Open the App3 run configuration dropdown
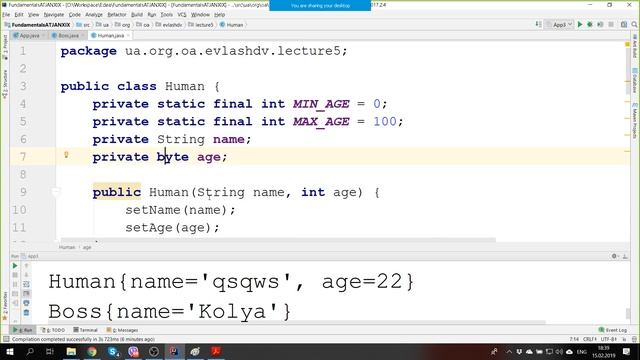This screenshot has height=360, width=640. (x=560, y=24)
